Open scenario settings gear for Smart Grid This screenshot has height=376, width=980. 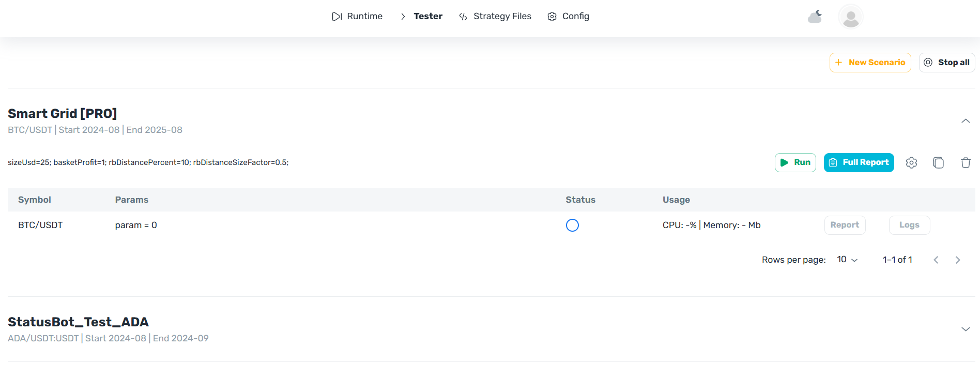(x=911, y=163)
